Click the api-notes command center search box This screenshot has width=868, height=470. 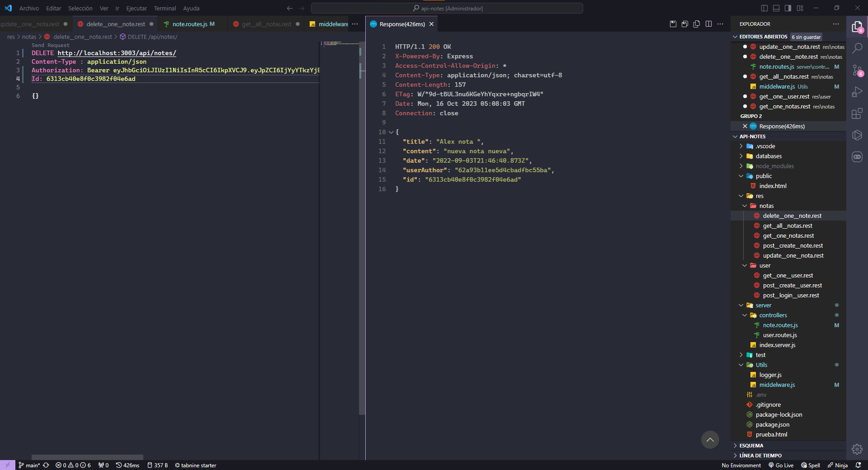pos(447,8)
